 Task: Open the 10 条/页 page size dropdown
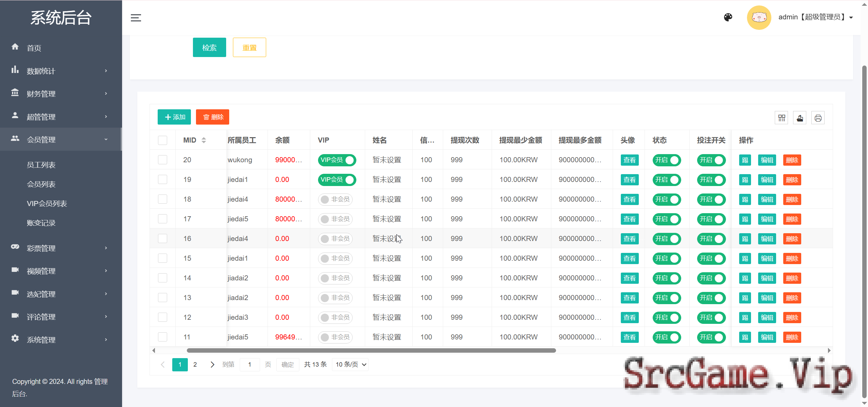350,365
